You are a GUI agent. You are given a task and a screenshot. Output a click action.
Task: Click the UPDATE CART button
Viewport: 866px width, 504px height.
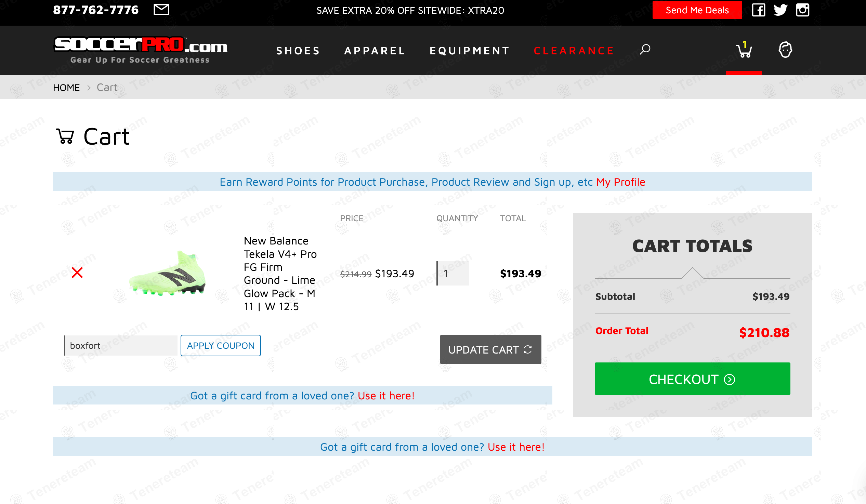490,349
